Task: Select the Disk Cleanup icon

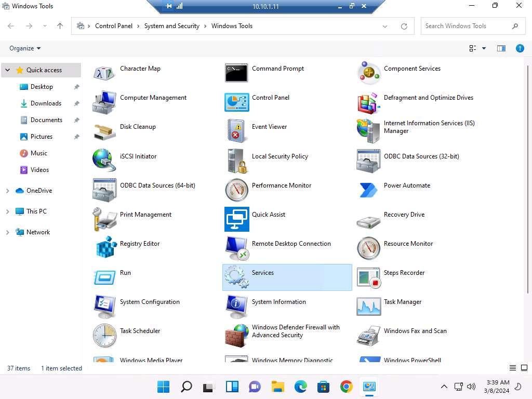Action: click(x=104, y=131)
